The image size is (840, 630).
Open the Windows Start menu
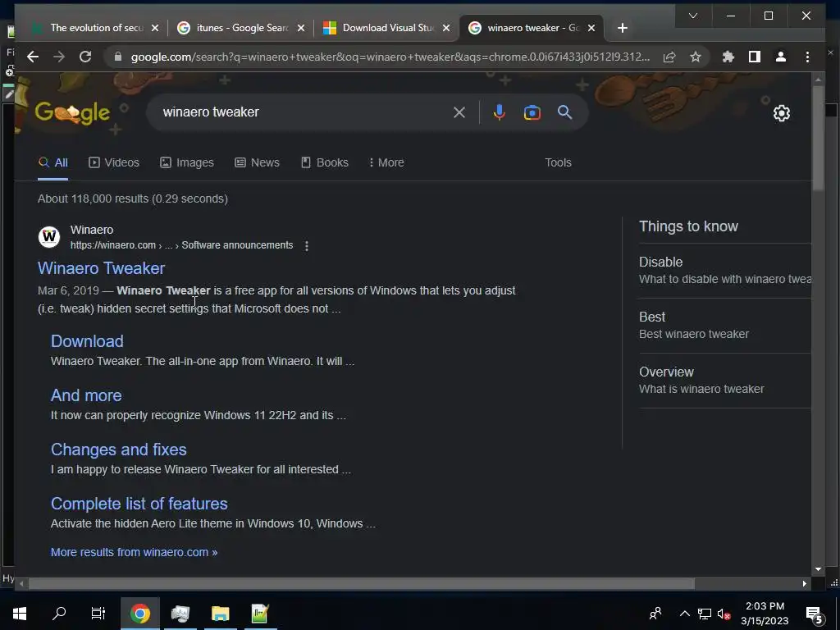(20, 614)
